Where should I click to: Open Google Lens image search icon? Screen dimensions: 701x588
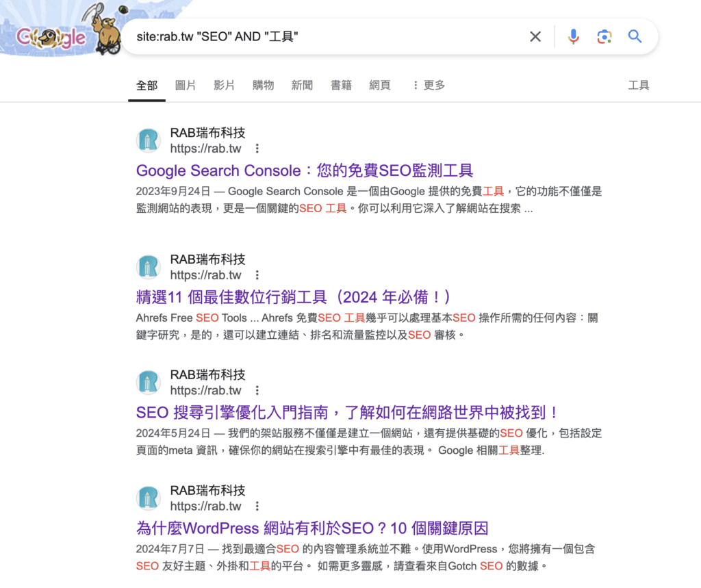(x=604, y=36)
